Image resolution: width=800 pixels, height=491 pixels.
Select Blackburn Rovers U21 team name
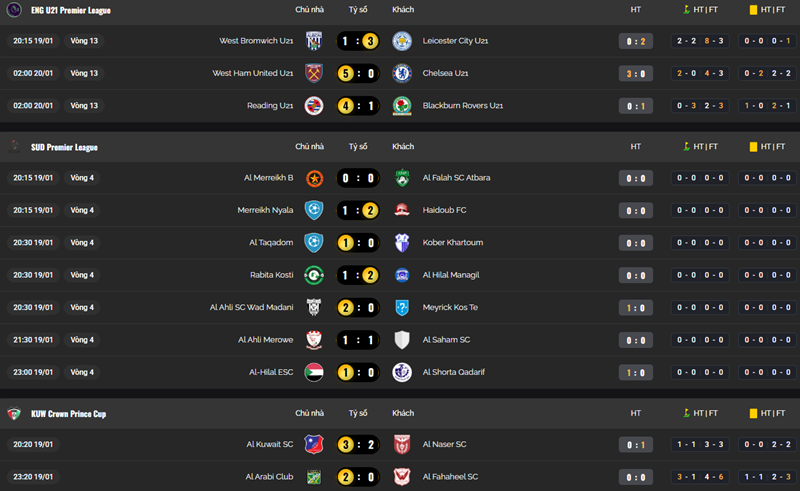[460, 106]
